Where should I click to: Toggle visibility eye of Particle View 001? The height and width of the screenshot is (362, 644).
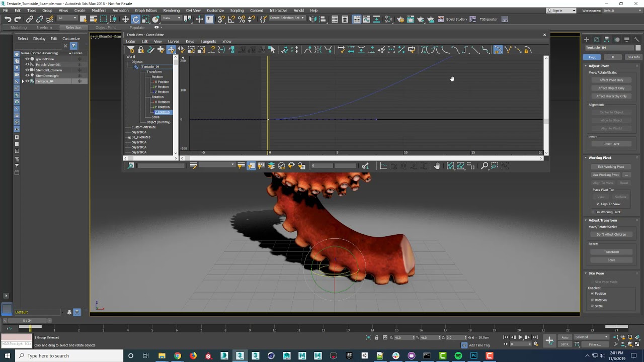pos(27,64)
